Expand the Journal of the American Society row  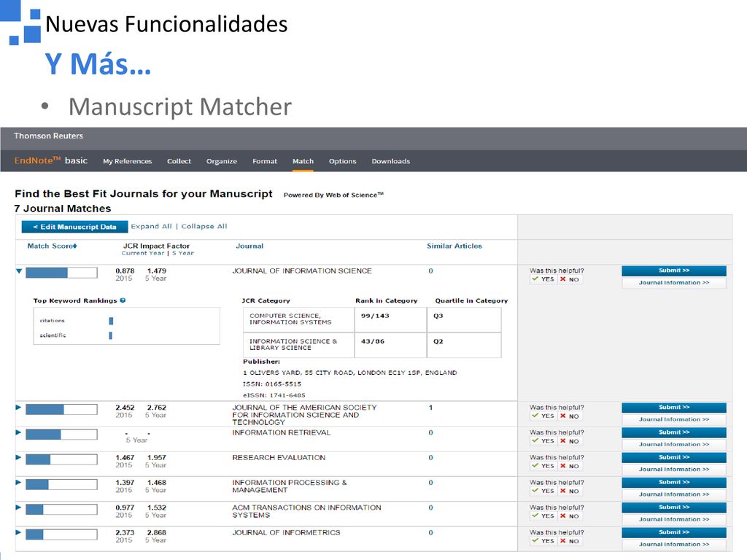coord(18,408)
